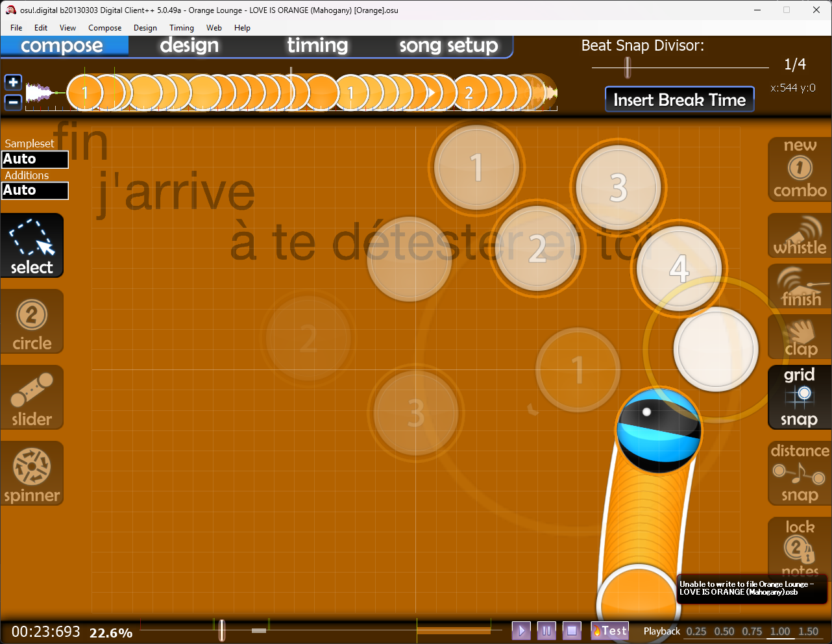Toggle grid snap off
The image size is (832, 644).
[800, 397]
